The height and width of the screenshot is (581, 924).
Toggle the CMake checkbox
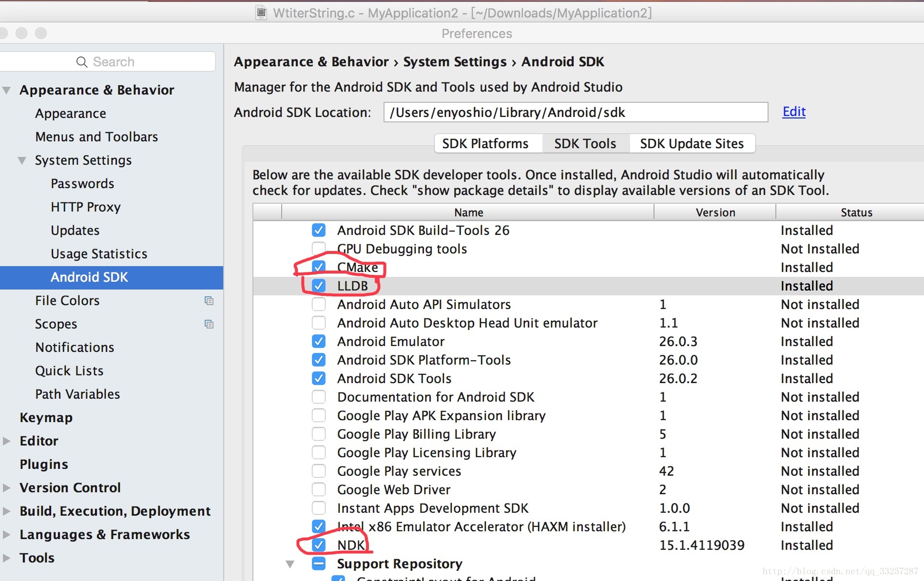(319, 267)
